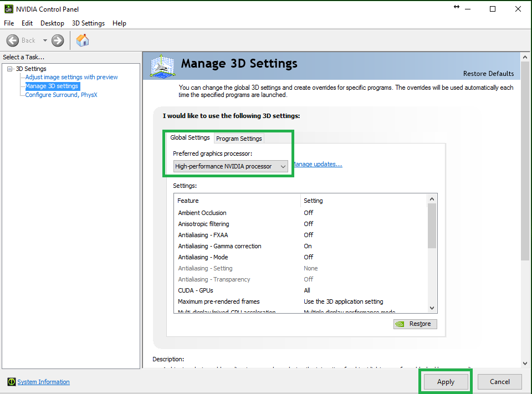Open the 3D Settings menu
532x394 pixels.
pyautogui.click(x=88, y=23)
